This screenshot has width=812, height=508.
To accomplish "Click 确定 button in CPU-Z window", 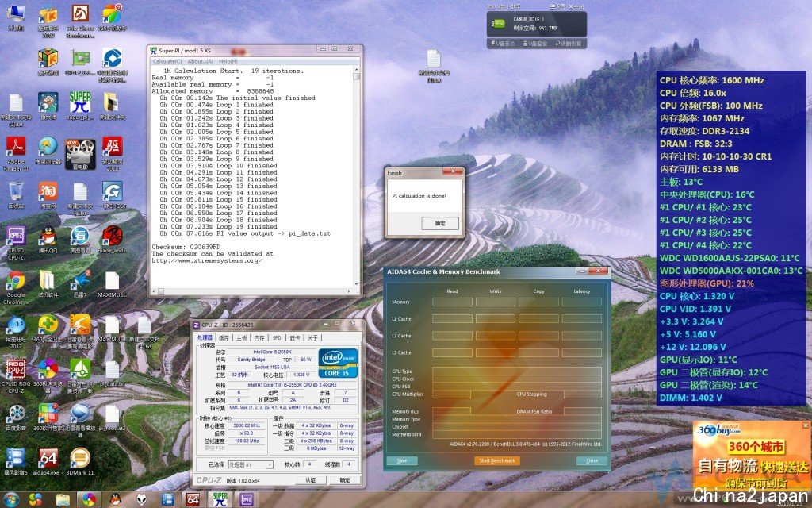I will (345, 480).
